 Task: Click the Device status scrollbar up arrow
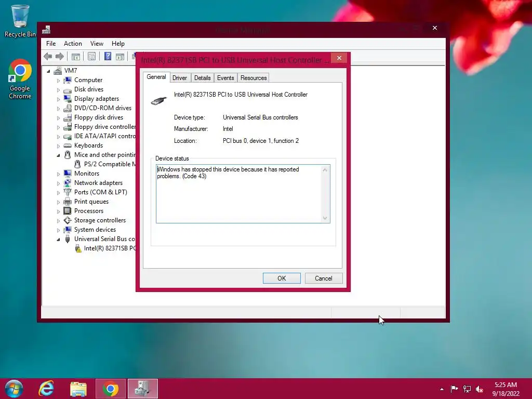tap(325, 170)
